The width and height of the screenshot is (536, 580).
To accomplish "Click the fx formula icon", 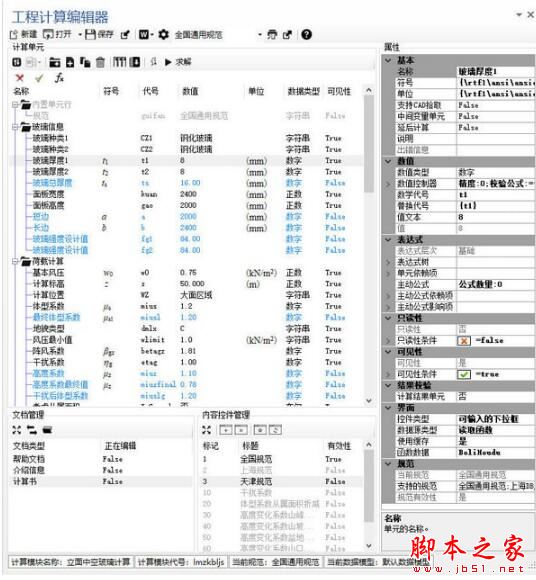I will coord(59,78).
